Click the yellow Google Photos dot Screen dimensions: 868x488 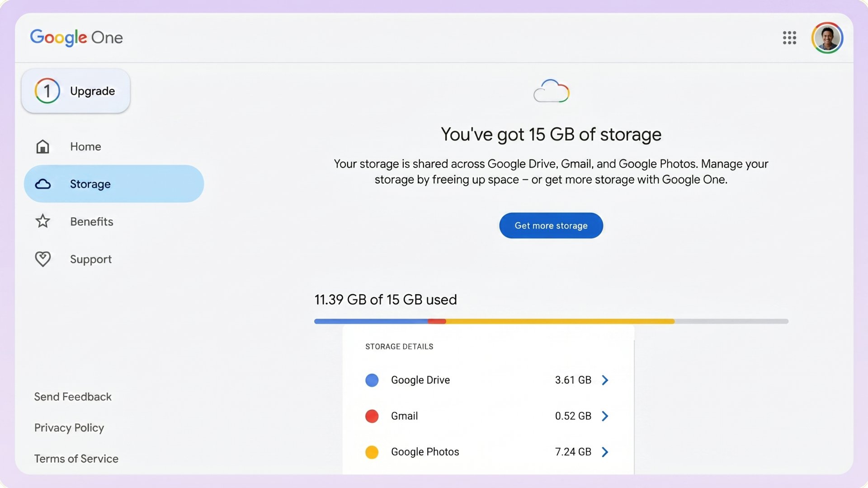tap(372, 452)
